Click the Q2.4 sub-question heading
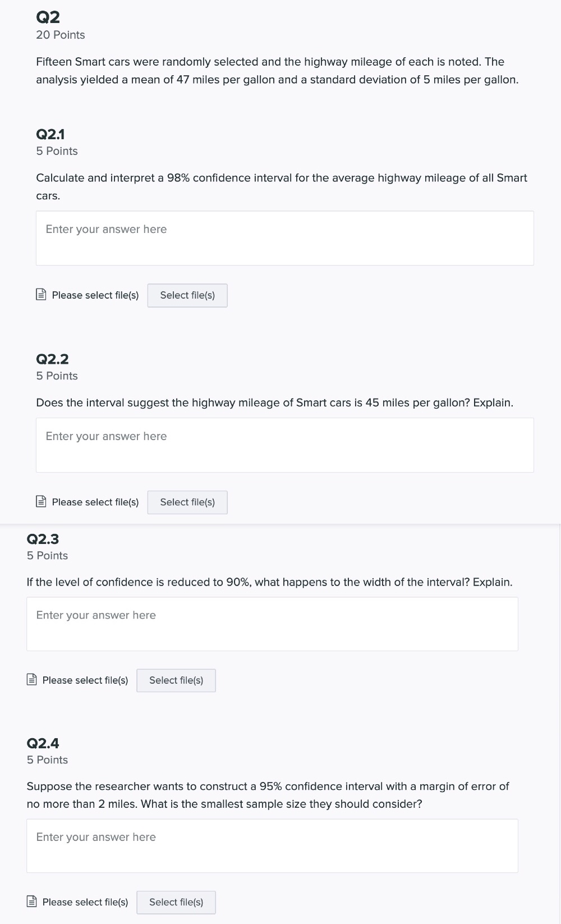This screenshot has height=924, width=561. (x=43, y=743)
